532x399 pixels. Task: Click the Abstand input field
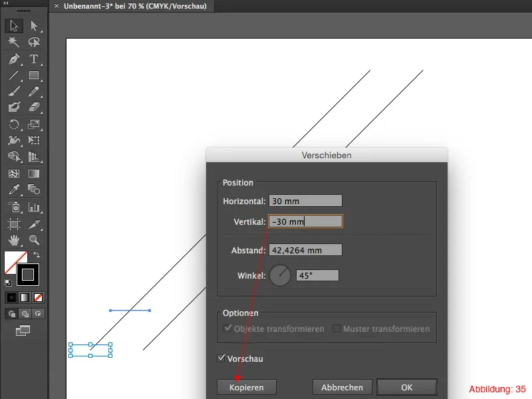pyautogui.click(x=305, y=250)
